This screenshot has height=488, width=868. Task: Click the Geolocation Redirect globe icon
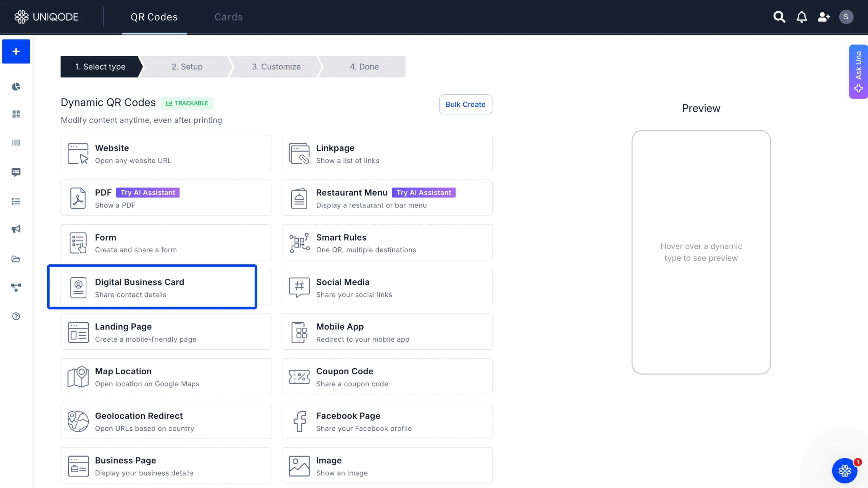pyautogui.click(x=78, y=421)
